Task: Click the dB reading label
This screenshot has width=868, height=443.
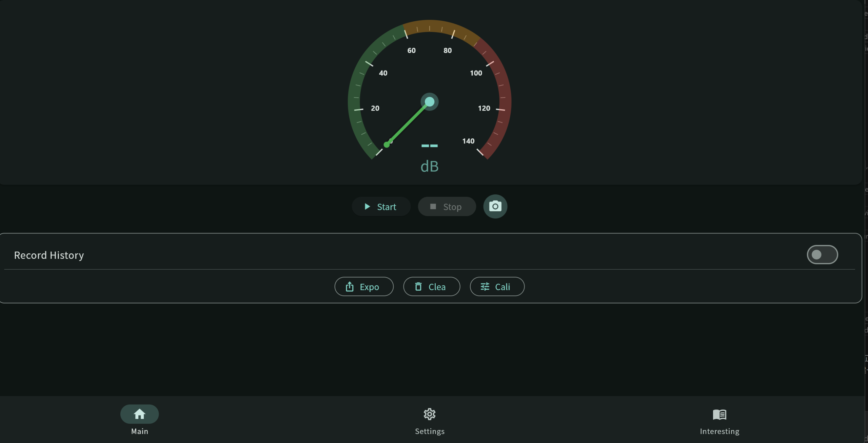Action: [430, 167]
